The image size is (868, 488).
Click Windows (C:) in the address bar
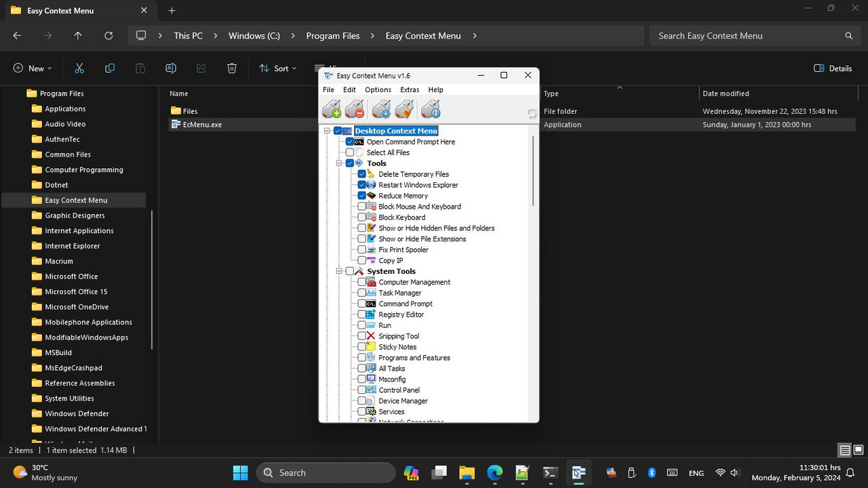click(254, 36)
